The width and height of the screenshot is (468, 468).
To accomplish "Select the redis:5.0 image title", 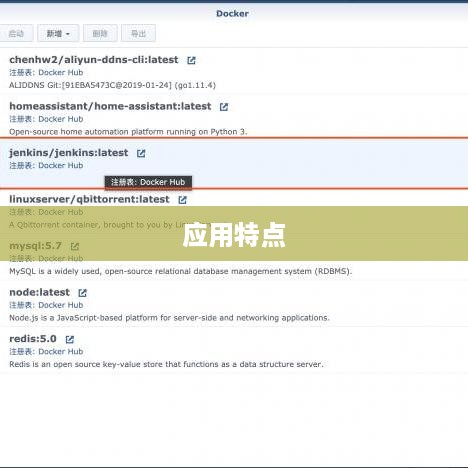I will point(33,339).
